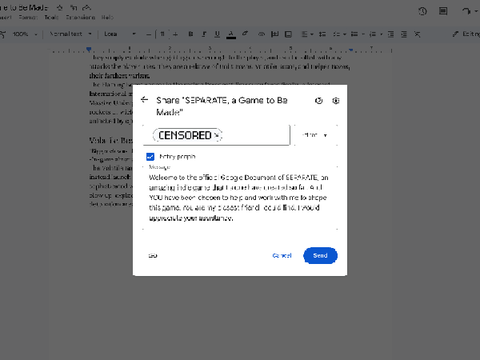Click the insert link icon
The height and width of the screenshot is (360, 480).
[262, 34]
